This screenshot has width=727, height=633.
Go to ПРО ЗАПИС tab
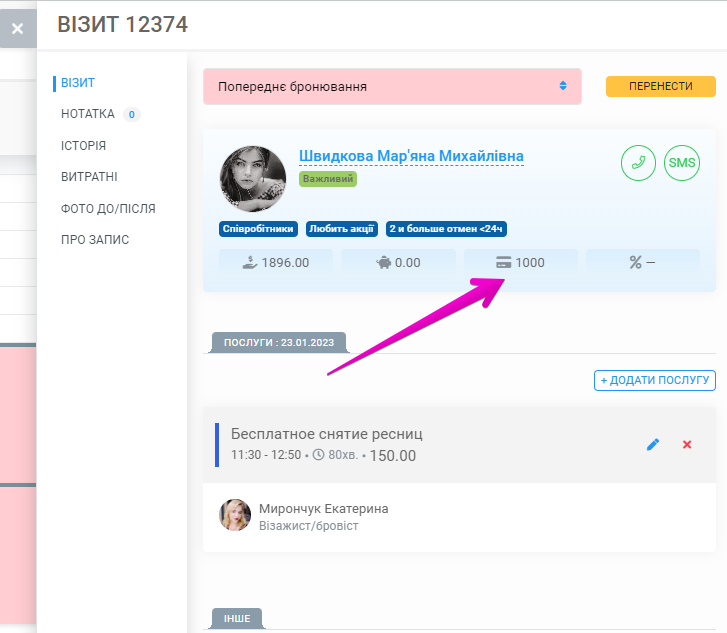coord(95,240)
